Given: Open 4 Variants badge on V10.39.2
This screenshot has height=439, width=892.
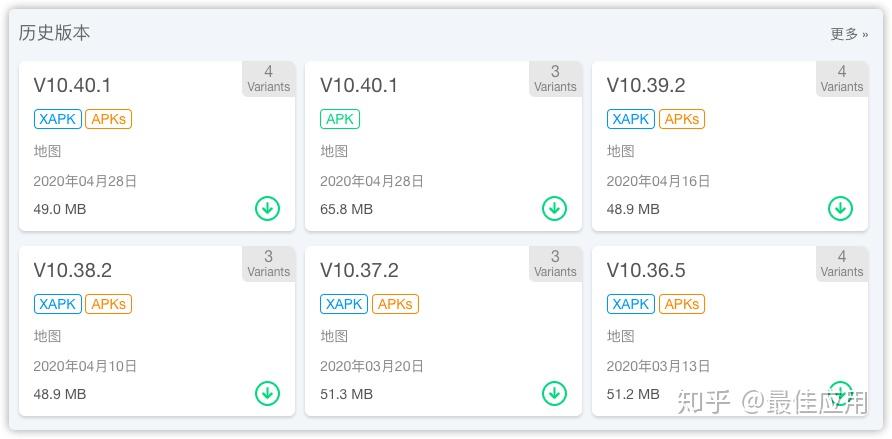Looking at the screenshot, I should 842,79.
